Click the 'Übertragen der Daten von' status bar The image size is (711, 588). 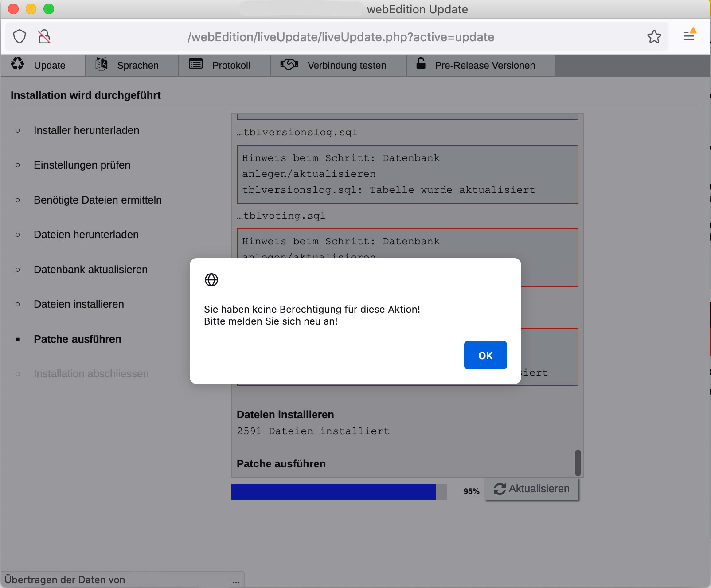point(122,580)
